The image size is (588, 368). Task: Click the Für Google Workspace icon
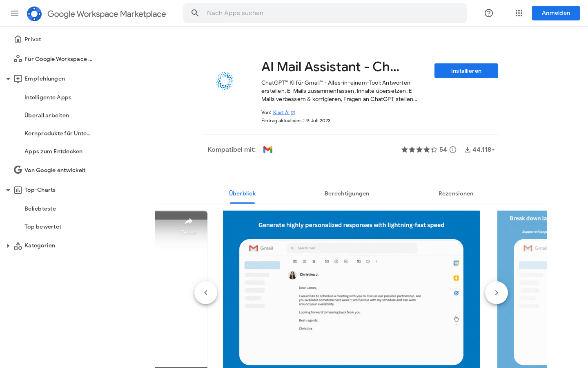[18, 59]
